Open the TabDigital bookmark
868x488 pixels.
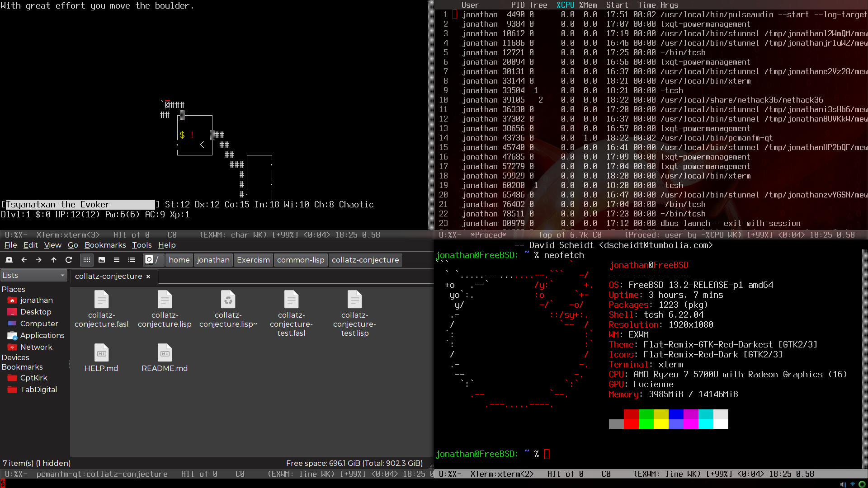click(x=32, y=389)
